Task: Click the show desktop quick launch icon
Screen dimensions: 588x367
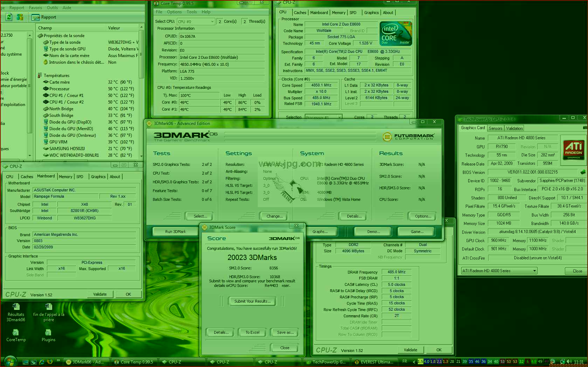Action: coord(26,362)
